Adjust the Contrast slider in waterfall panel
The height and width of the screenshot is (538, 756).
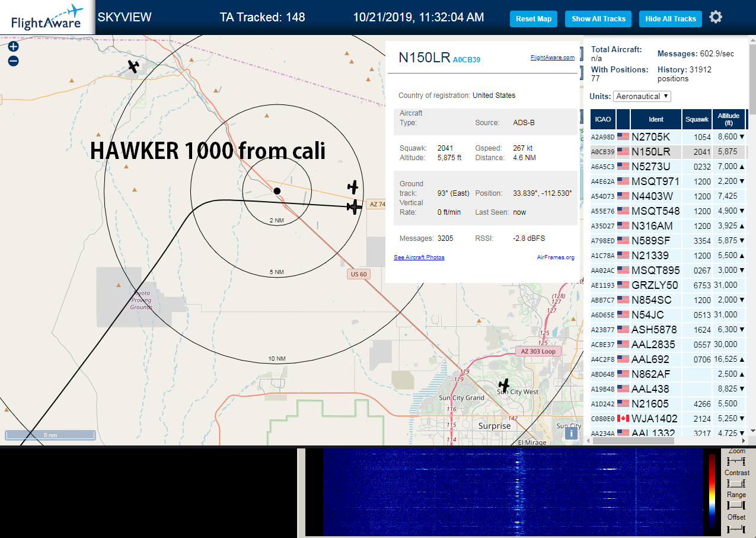(x=736, y=483)
